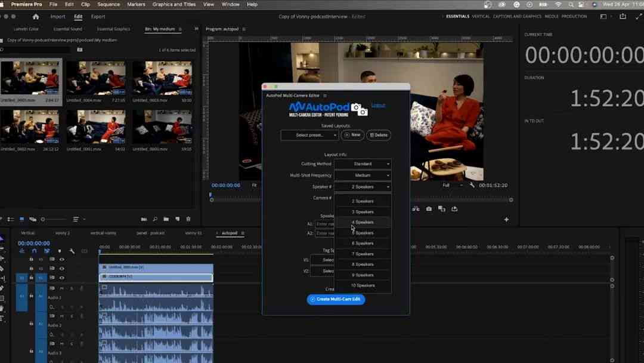Switch to the panel - podcast sequence tab
This screenshot has height=363, width=644.
point(150,233)
